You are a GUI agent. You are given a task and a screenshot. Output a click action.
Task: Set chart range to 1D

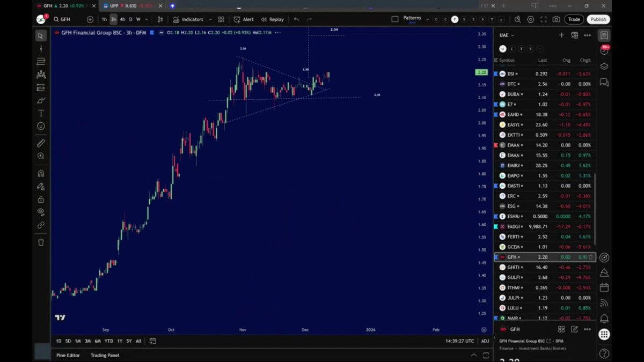(58, 341)
